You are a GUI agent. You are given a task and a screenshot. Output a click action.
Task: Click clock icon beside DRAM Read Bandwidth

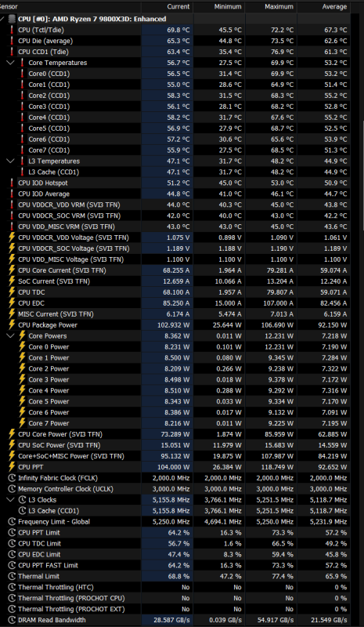point(12,620)
